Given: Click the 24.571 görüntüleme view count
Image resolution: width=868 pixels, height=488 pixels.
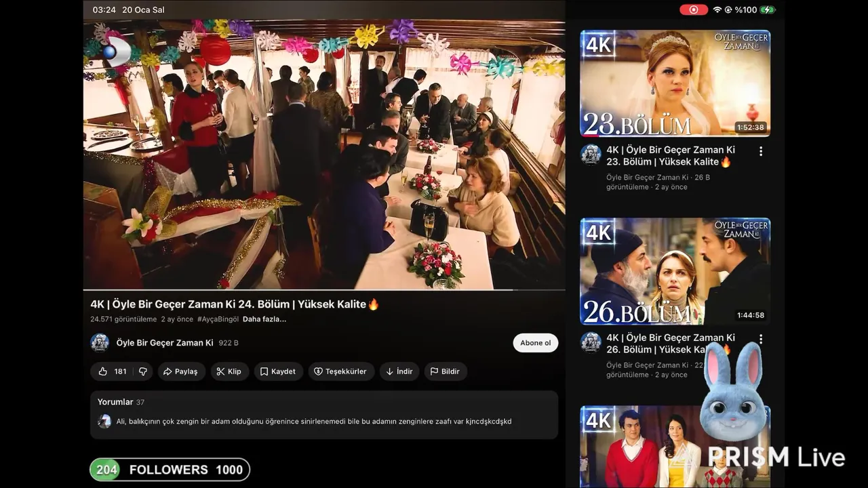Looking at the screenshot, I should tap(123, 319).
